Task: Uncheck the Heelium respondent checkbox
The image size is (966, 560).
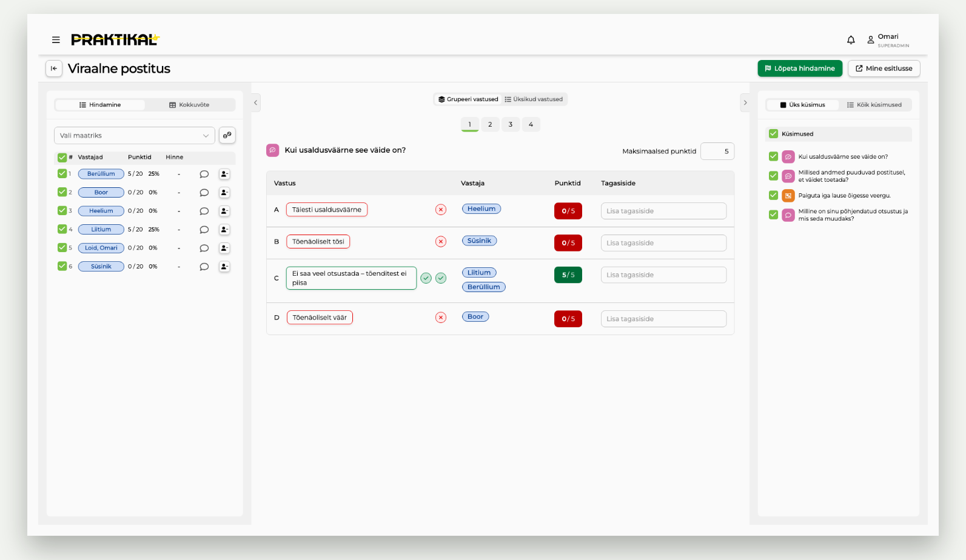Action: click(x=62, y=210)
